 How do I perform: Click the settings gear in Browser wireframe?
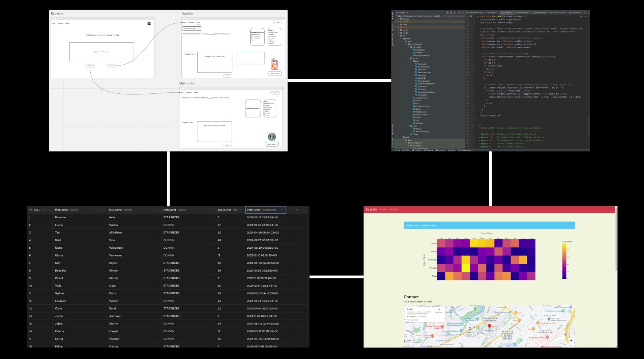click(149, 24)
